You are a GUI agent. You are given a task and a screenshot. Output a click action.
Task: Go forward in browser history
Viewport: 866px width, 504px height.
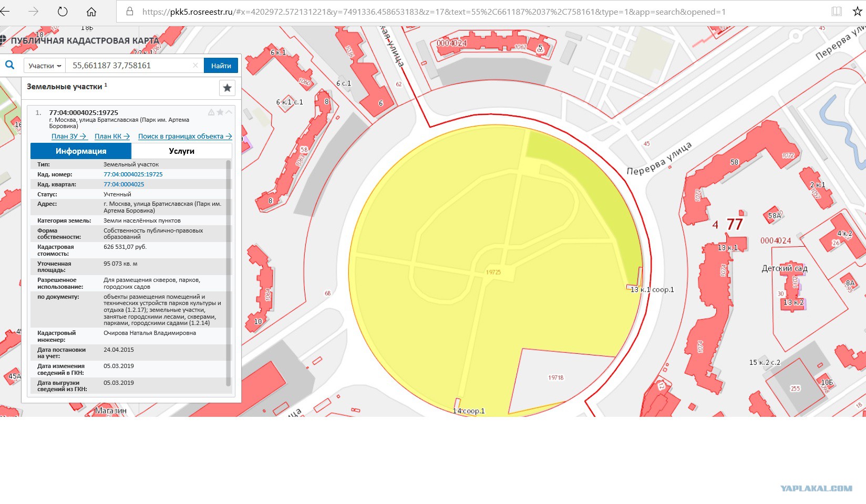pyautogui.click(x=34, y=11)
